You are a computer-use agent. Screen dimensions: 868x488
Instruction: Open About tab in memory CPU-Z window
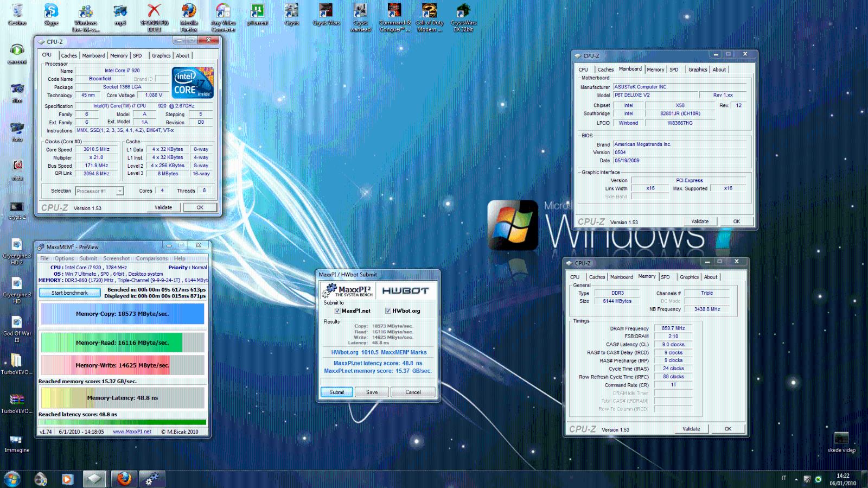pyautogui.click(x=711, y=277)
